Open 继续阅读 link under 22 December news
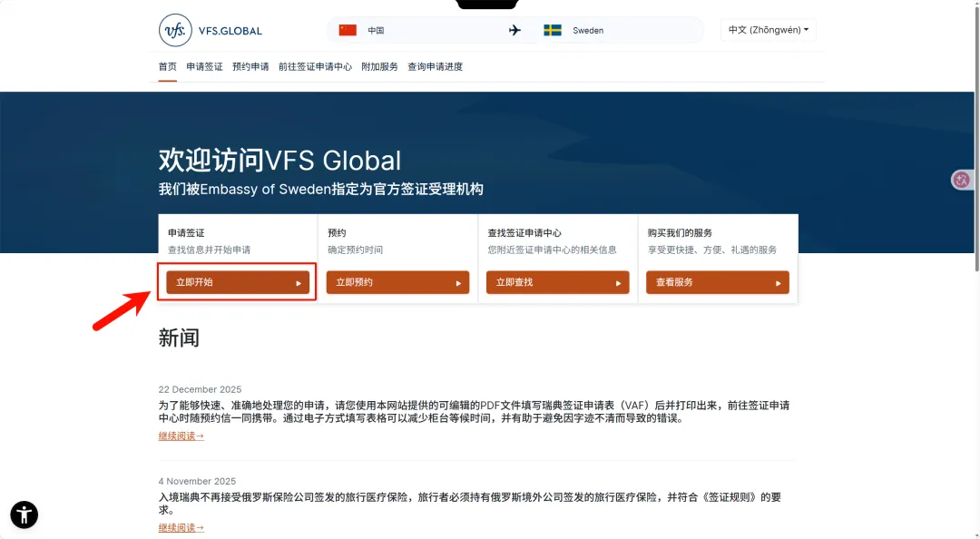 click(x=181, y=436)
